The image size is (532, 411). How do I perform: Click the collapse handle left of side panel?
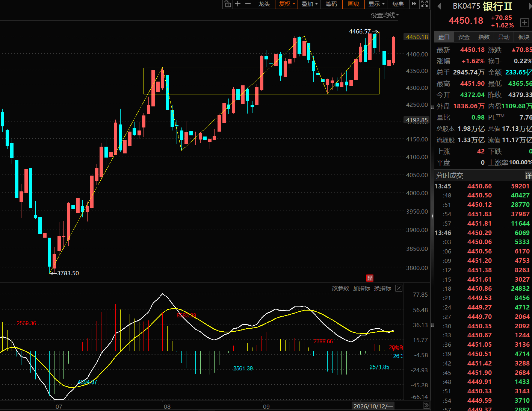[x=432, y=216]
